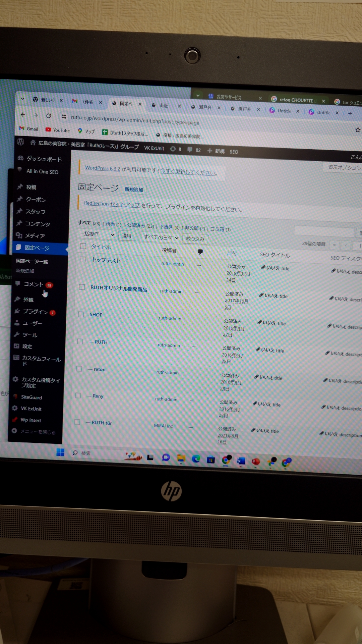Open the すべての日付 date filter dropdown
362x644 pixels.
click(x=161, y=237)
